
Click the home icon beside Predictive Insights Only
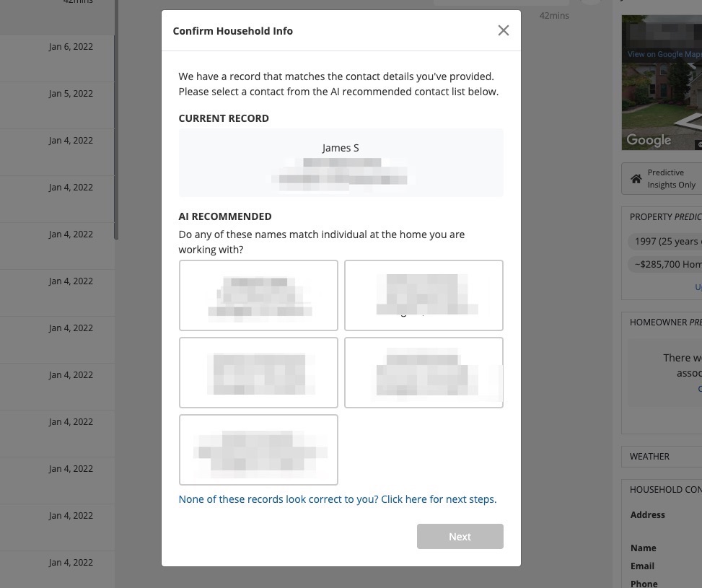(x=636, y=179)
